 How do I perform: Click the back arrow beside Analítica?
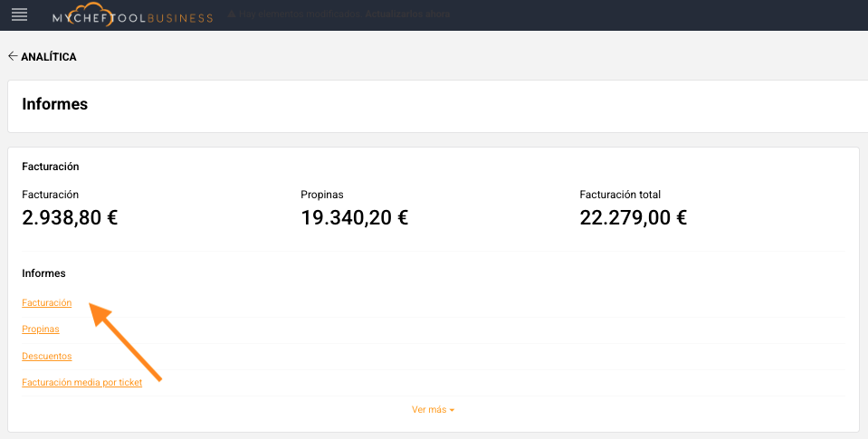13,57
